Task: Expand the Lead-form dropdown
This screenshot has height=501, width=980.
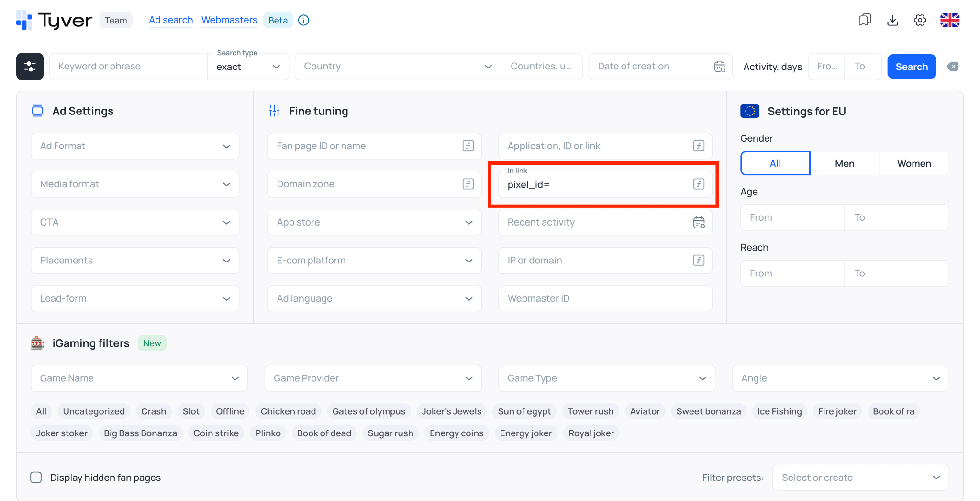Action: pos(135,298)
